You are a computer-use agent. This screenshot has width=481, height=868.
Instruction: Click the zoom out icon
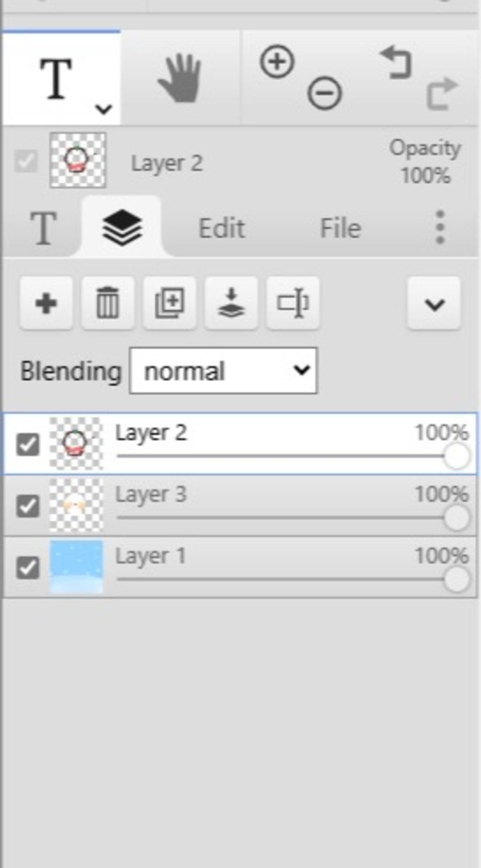[x=325, y=92]
